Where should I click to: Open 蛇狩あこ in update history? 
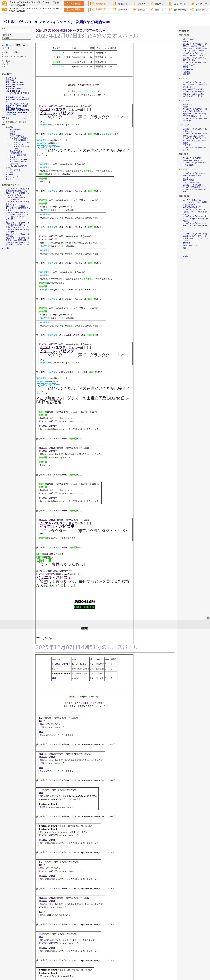[x=186, y=243]
